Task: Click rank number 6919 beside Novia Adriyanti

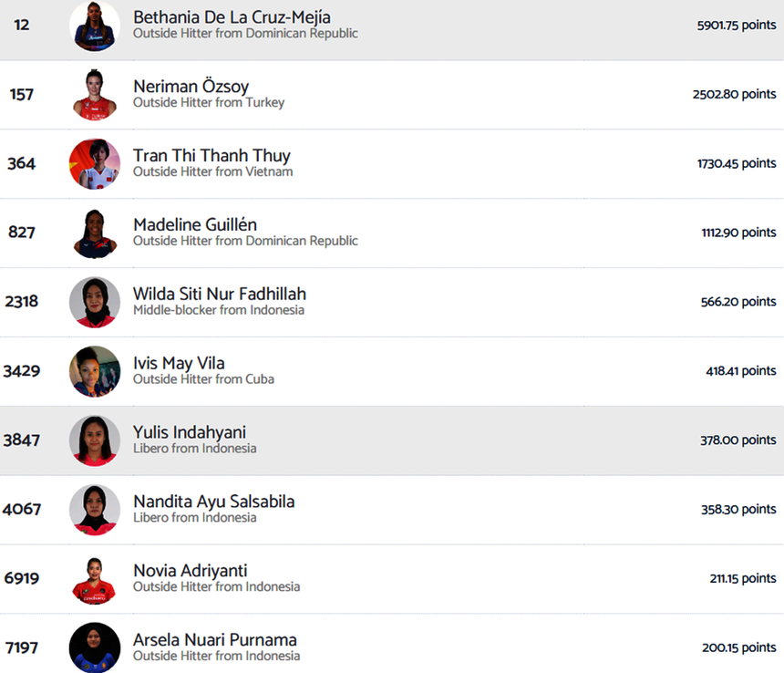Action: (22, 579)
